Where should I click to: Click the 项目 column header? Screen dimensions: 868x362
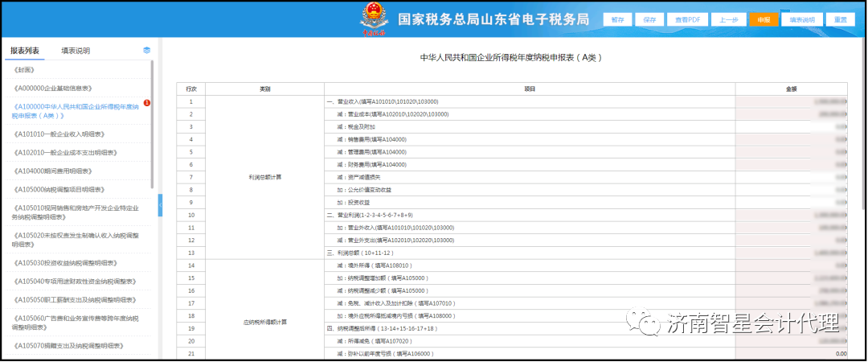tap(530, 88)
